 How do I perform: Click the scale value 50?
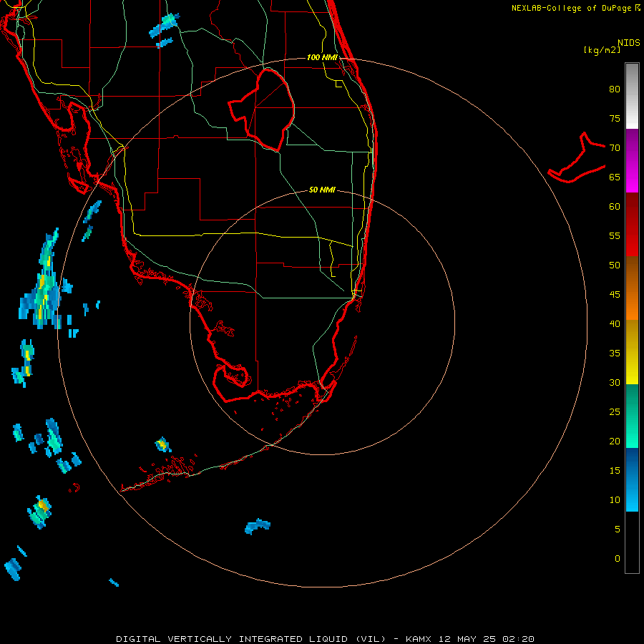point(615,265)
